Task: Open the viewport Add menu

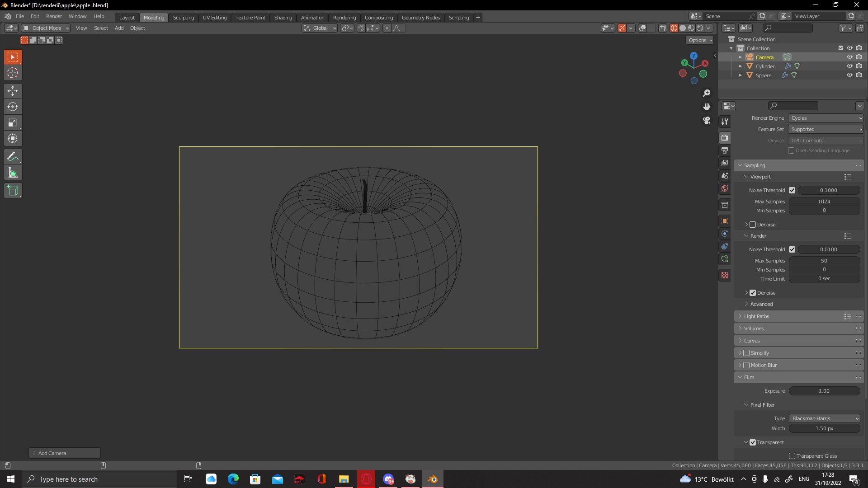Action: (x=119, y=28)
